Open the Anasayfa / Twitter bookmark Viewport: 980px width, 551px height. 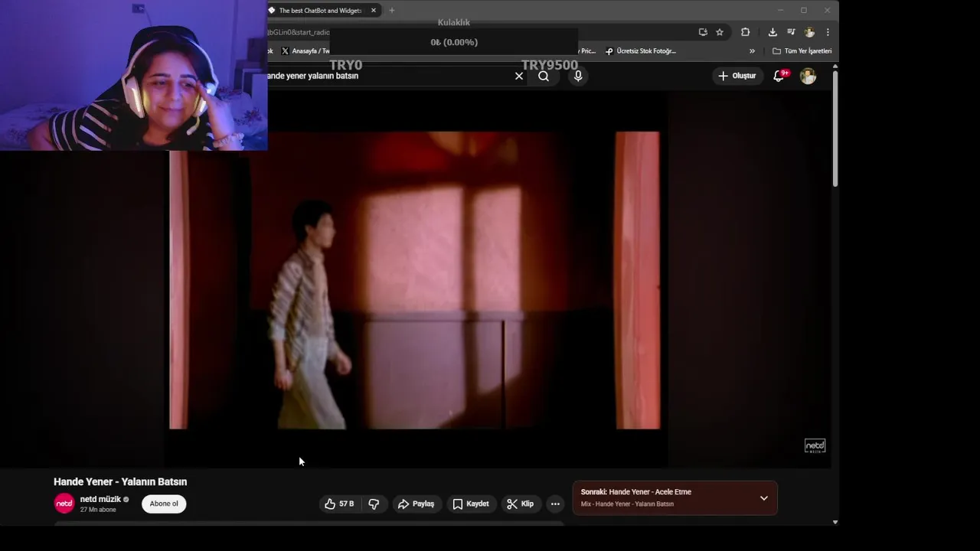click(305, 51)
